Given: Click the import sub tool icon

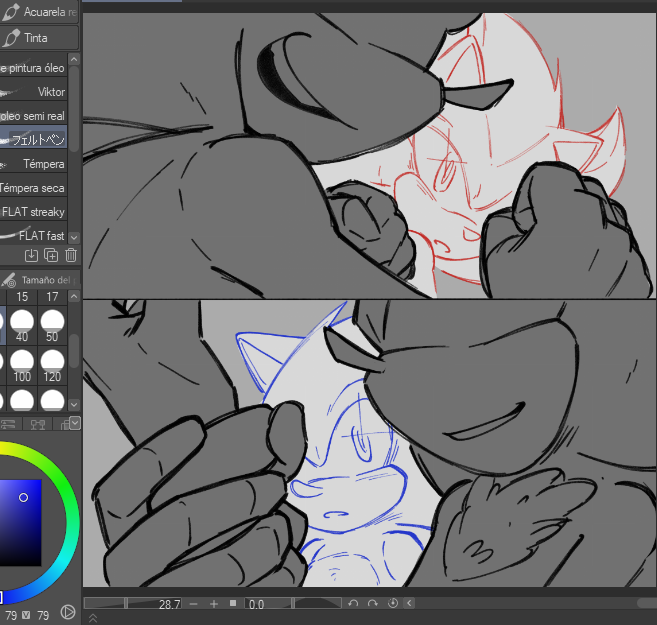Looking at the screenshot, I should pyautogui.click(x=31, y=255).
